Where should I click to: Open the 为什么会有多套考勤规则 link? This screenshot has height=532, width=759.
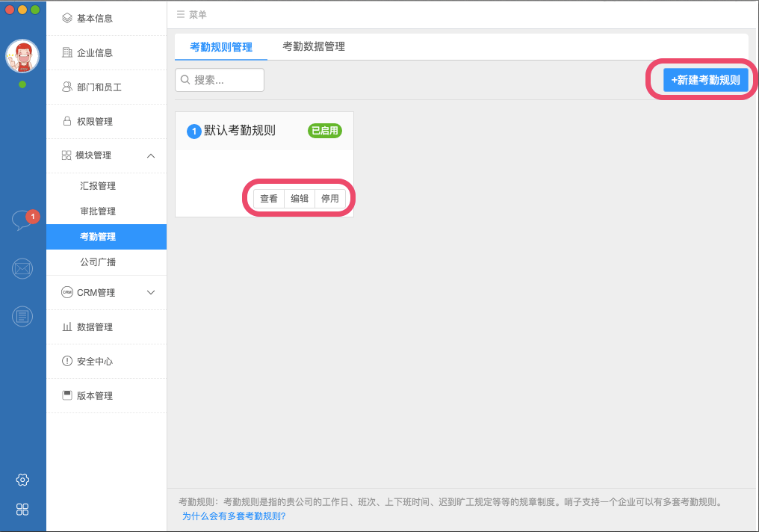pos(234,516)
